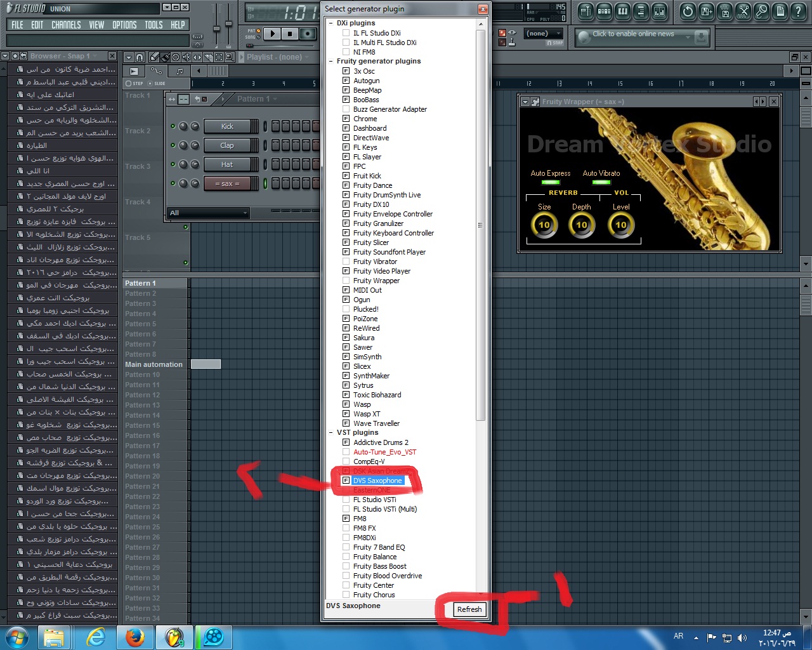Click the help question mark icon
812x650 pixels.
click(798, 11)
